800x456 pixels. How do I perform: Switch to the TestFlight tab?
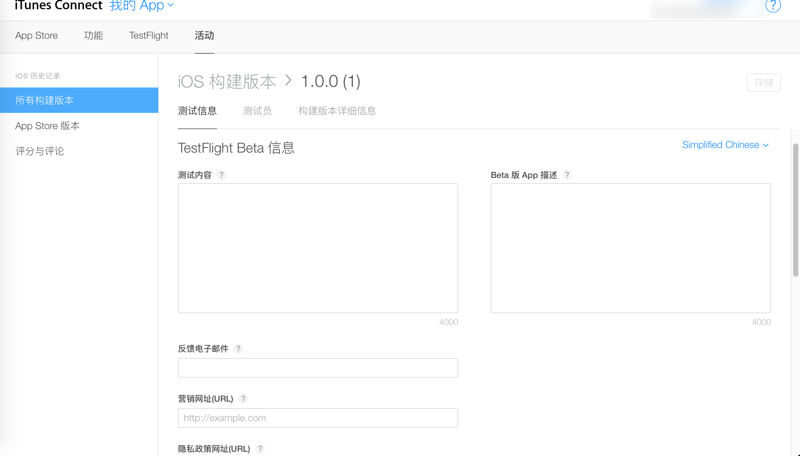(x=148, y=36)
